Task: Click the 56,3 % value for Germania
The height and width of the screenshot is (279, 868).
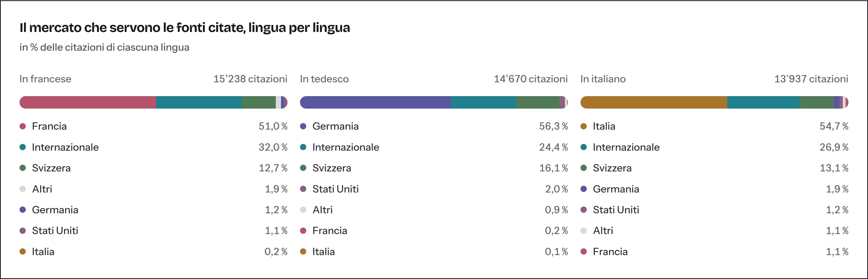Action: (x=553, y=126)
